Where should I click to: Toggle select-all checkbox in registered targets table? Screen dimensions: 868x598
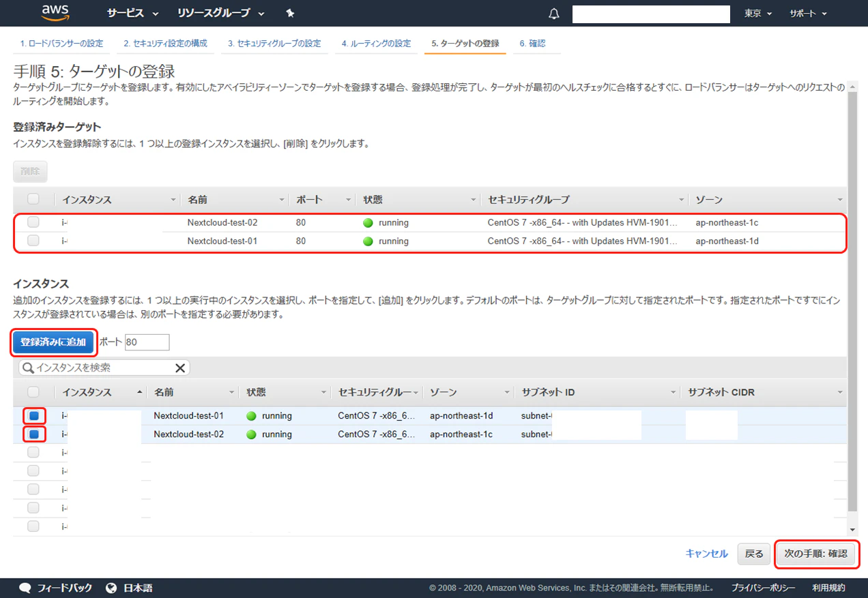33,199
